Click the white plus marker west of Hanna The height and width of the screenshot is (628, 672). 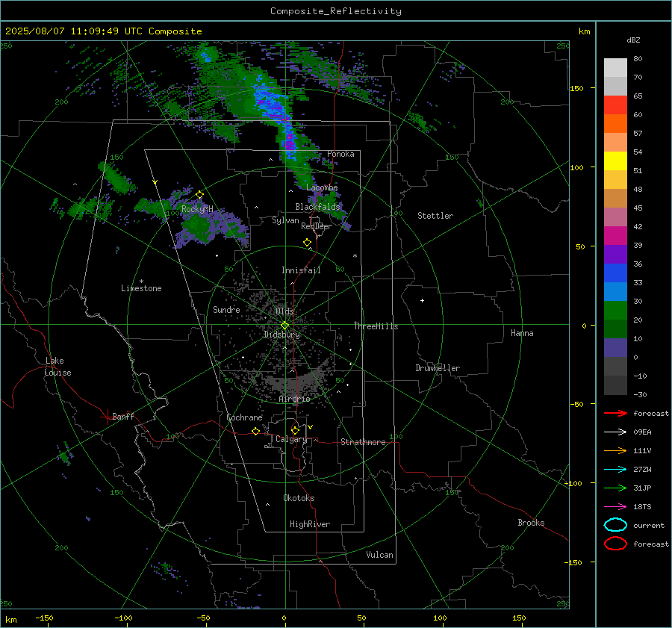coord(422,300)
